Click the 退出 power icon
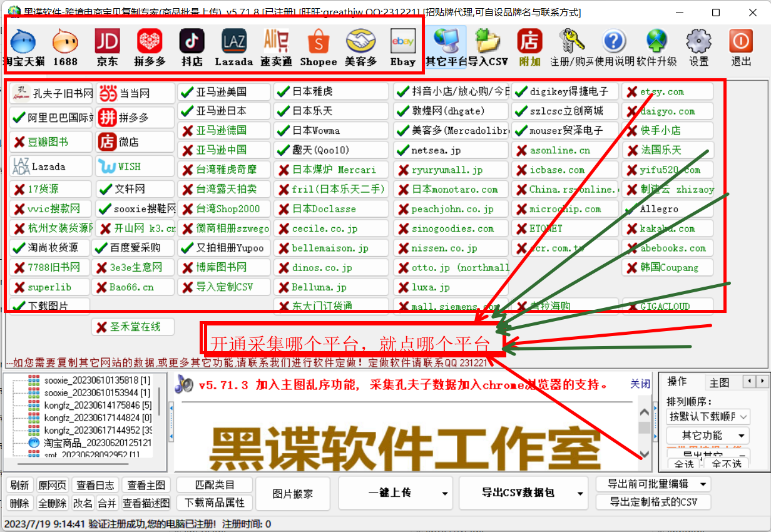This screenshot has width=771, height=532. tap(741, 48)
